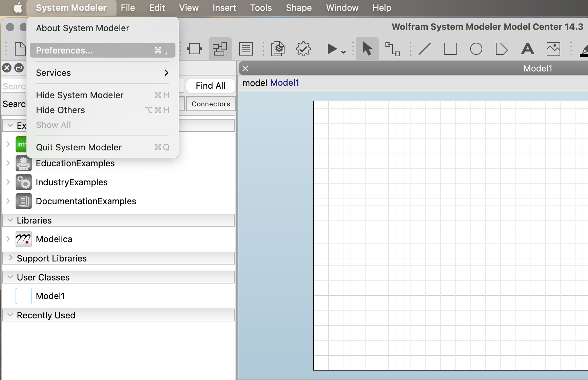
Task: Select the Modelica library row
Action: 119,239
